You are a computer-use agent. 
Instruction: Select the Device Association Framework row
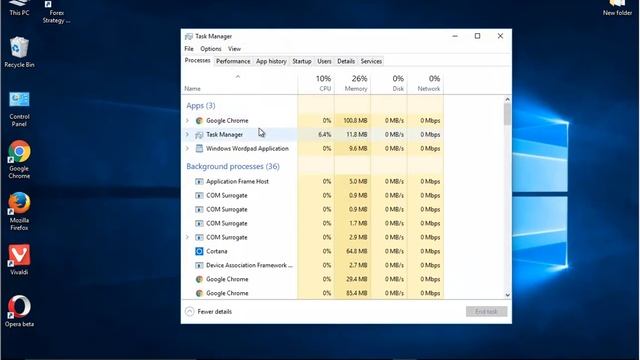coord(313,265)
